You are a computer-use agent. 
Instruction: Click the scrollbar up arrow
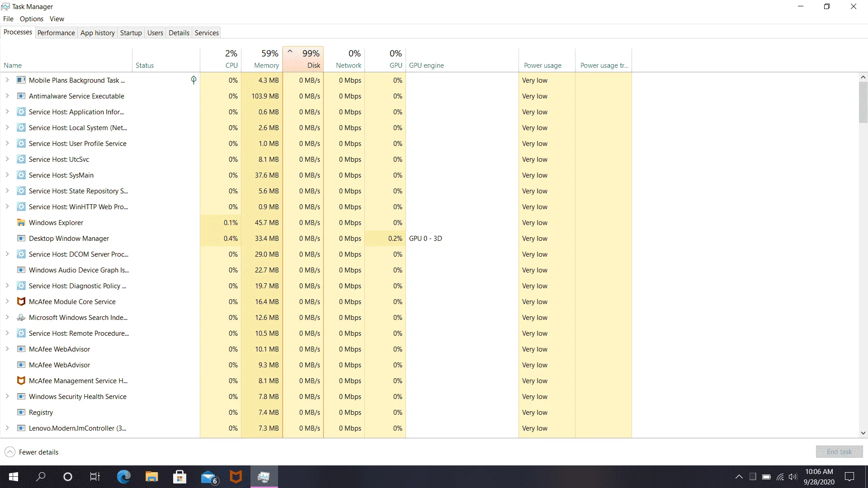coord(863,77)
